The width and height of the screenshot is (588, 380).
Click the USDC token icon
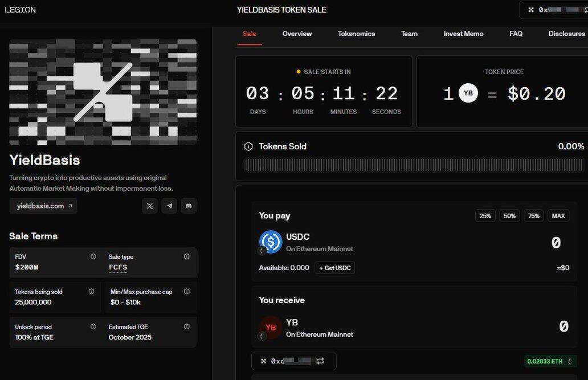click(x=271, y=242)
